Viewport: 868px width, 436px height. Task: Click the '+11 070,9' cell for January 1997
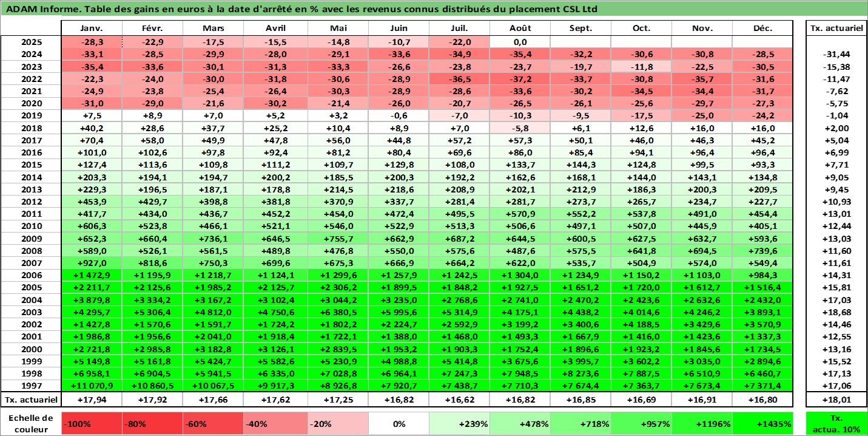pos(92,385)
